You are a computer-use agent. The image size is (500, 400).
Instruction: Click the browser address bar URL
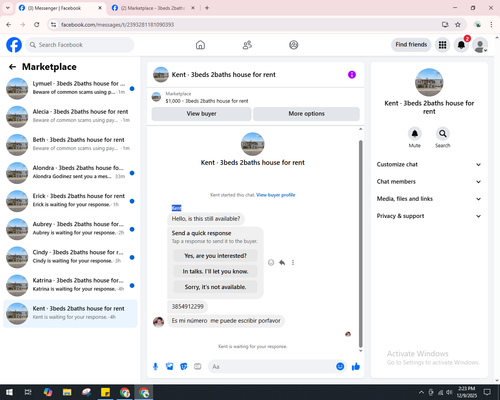click(x=117, y=25)
